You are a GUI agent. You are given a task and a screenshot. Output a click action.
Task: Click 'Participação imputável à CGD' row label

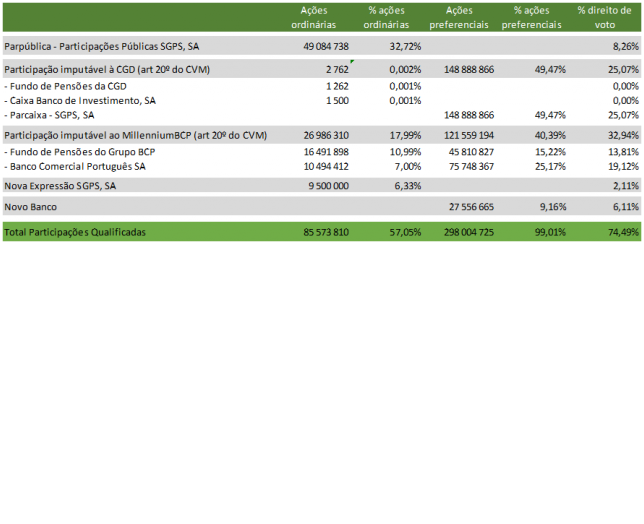coord(107,69)
